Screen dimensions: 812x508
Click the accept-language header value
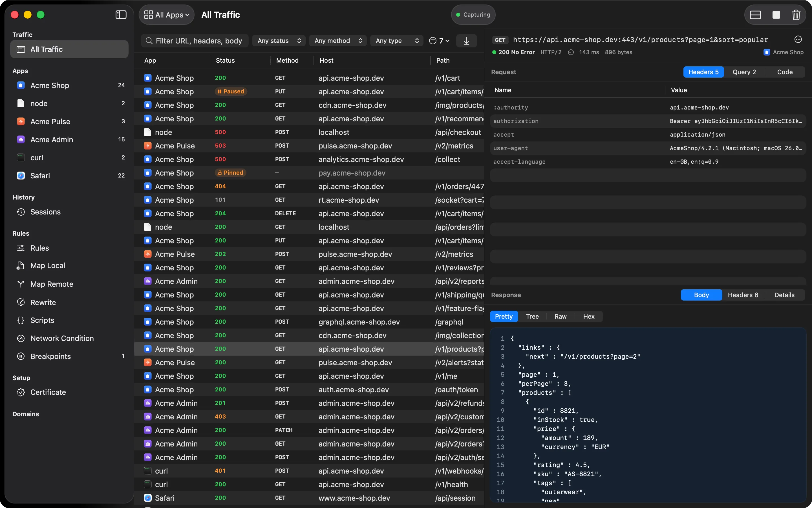tap(694, 162)
